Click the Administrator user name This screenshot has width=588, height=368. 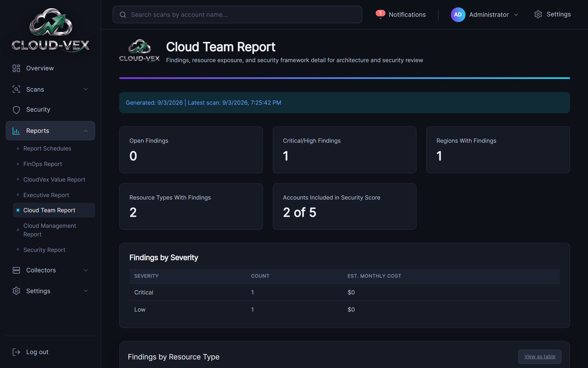click(x=489, y=15)
